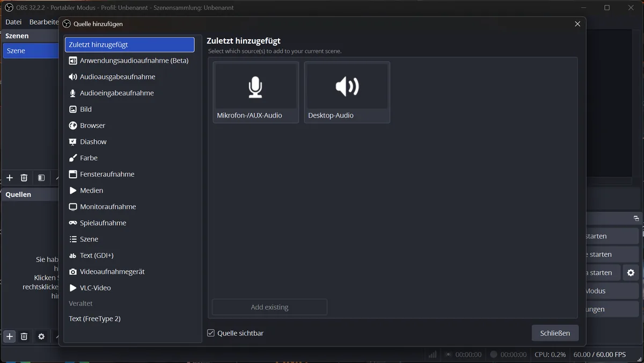Screen dimensions: 644x363
Task: Open the Datei menu
Action: (13, 22)
